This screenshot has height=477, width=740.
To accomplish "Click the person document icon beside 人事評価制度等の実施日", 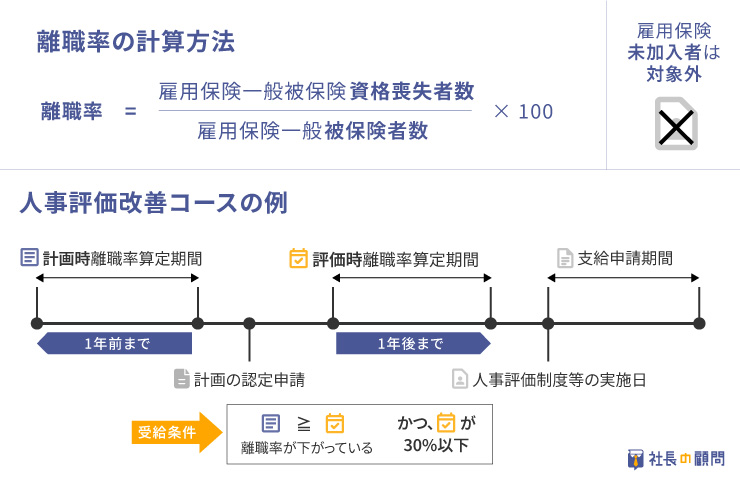I will coord(460,379).
